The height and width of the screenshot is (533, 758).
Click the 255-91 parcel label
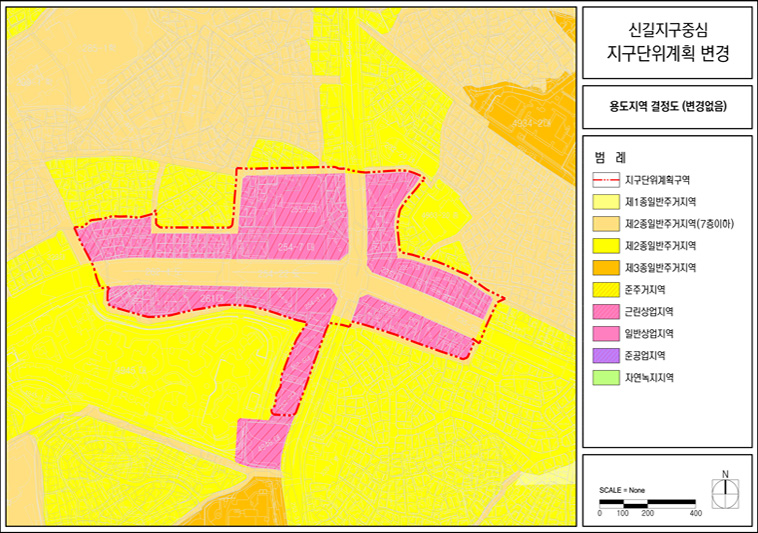[304, 209]
